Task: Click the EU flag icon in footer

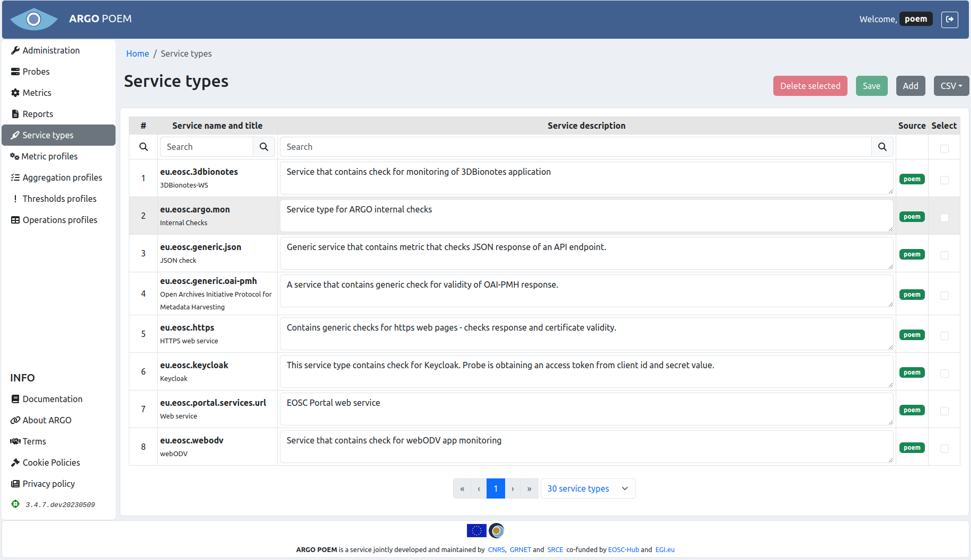Action: point(476,530)
